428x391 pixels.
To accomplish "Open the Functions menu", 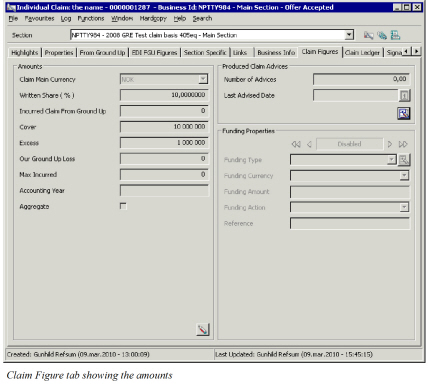I will pyautogui.click(x=91, y=19).
